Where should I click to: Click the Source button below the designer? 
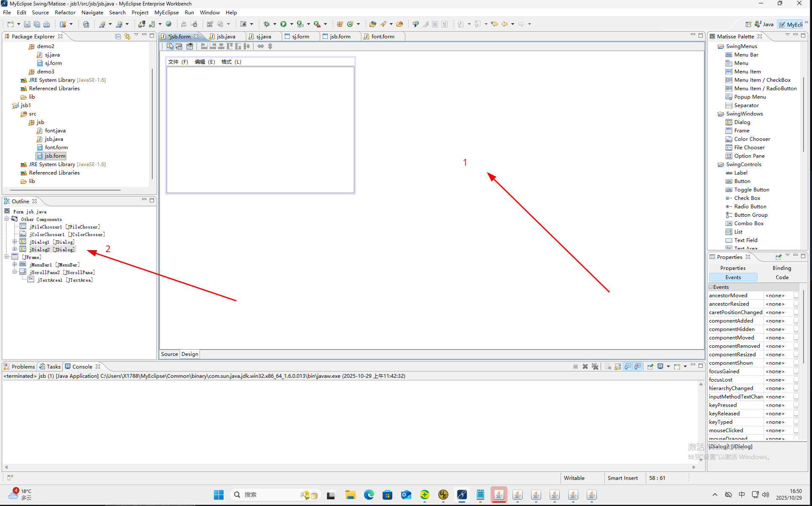coord(169,354)
